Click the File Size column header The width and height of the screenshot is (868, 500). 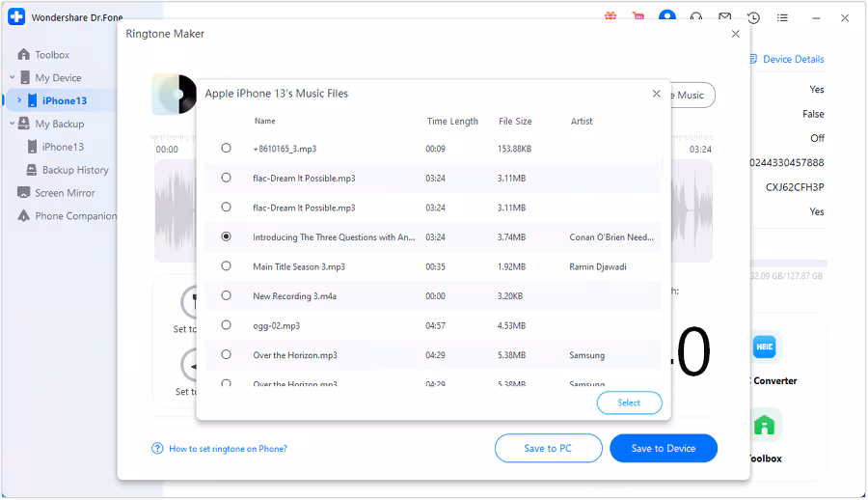click(x=515, y=121)
